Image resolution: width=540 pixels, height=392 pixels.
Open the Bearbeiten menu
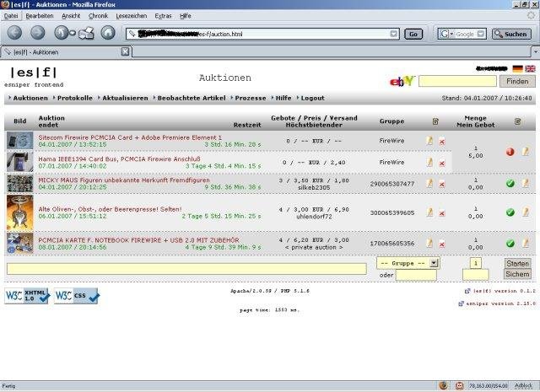(40, 16)
